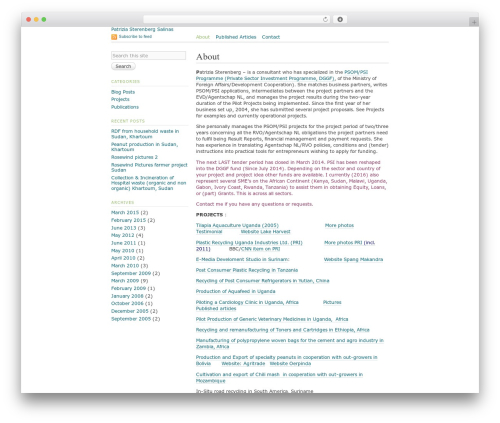The height and width of the screenshot is (423, 500).
Task: Open Website Spang Makandra link
Action: click(353, 259)
